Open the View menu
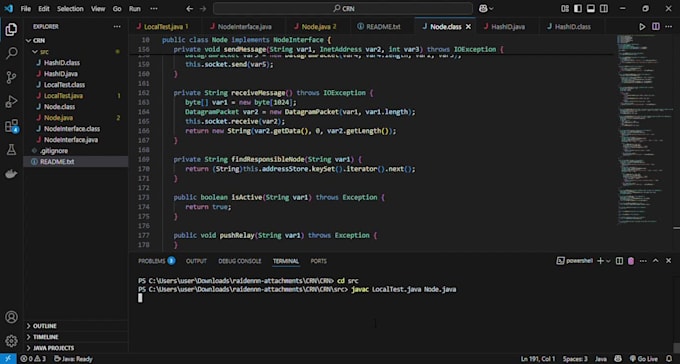680x364 pixels. coord(98,8)
